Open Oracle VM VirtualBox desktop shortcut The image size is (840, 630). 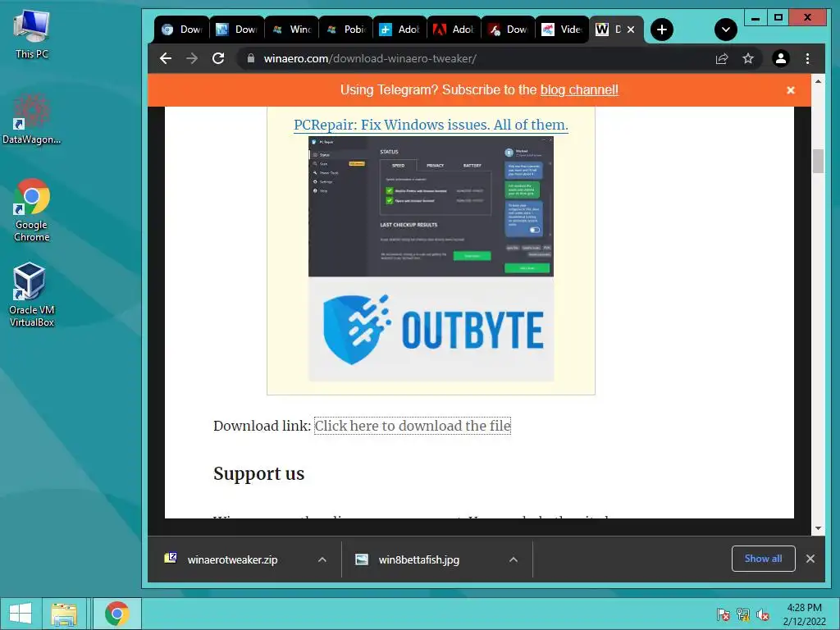coord(32,294)
